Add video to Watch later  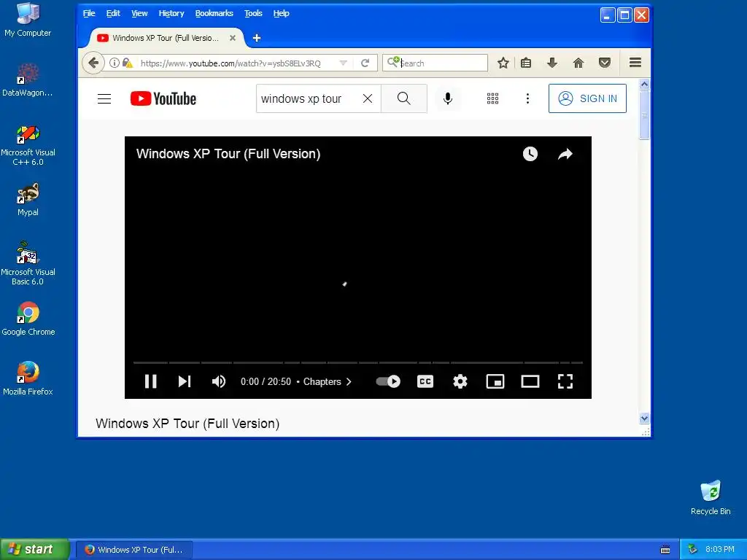530,154
